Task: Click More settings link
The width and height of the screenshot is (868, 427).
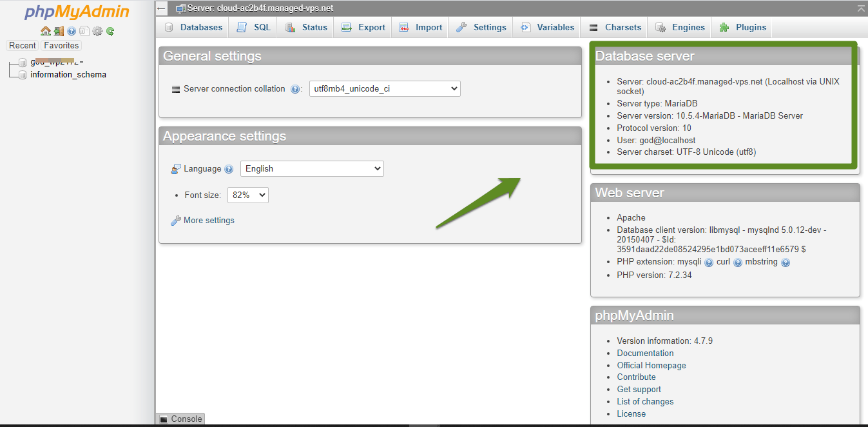Action: [207, 220]
